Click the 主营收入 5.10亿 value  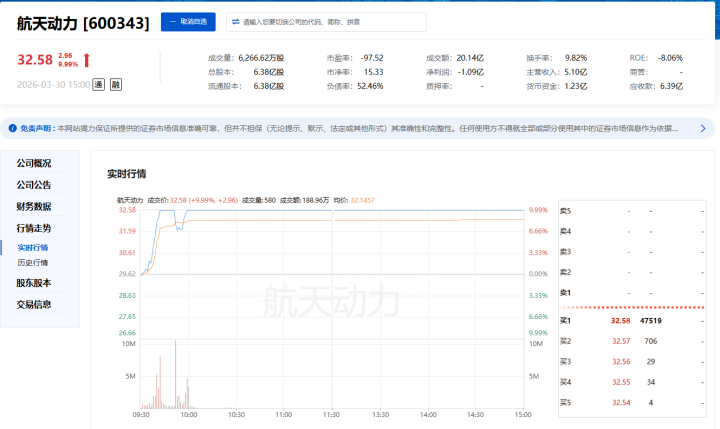576,72
